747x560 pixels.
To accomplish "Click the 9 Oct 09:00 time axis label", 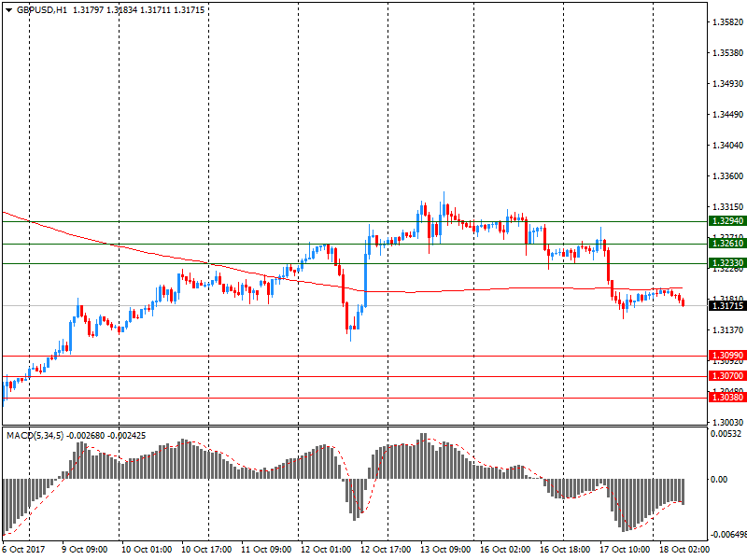I will click(x=85, y=550).
